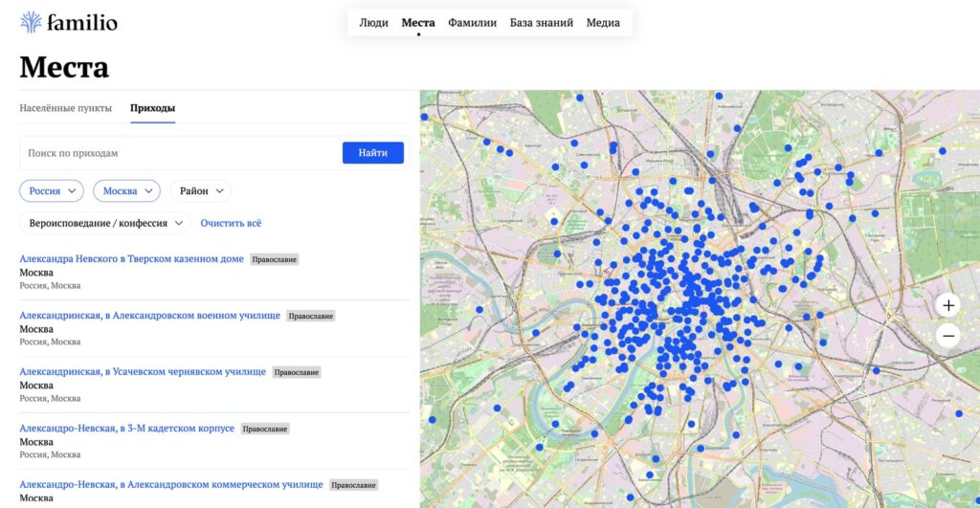Image resolution: width=980 pixels, height=508 pixels.
Task: Click Очистить всё to reset filters
Action: (231, 223)
